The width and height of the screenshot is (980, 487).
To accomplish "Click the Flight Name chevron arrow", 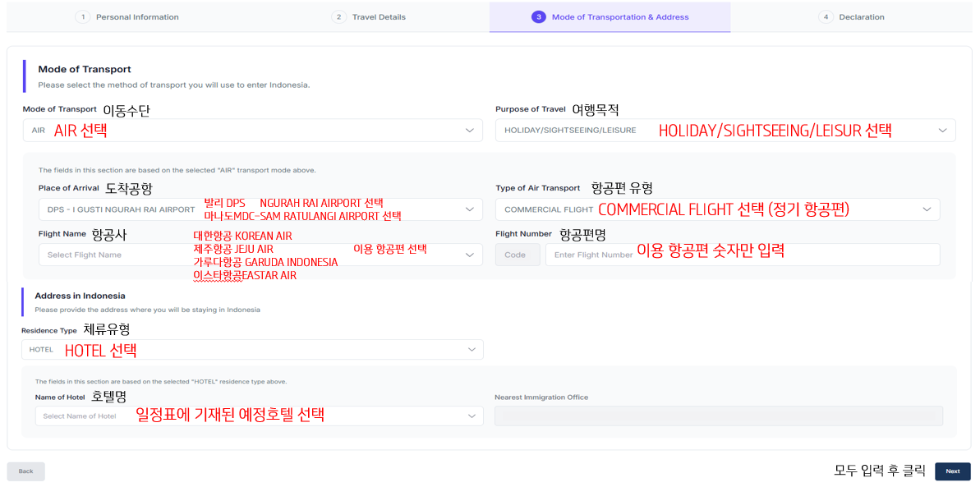I will (471, 255).
